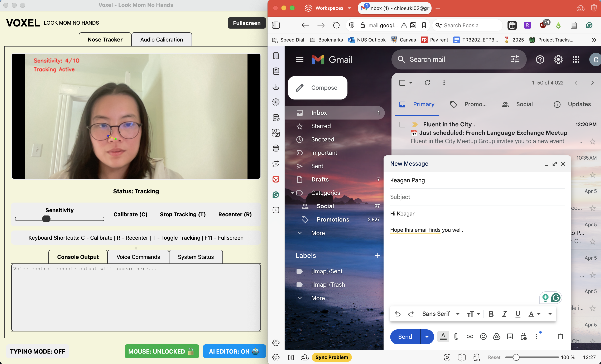Switch to the Audio Calibration tab
601x364 pixels.
[162, 39]
